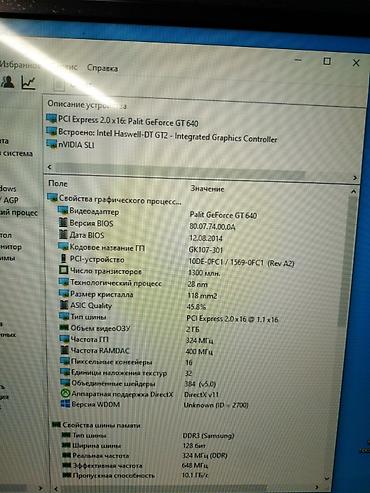Click the user profile toolbar icon

click(x=8, y=82)
